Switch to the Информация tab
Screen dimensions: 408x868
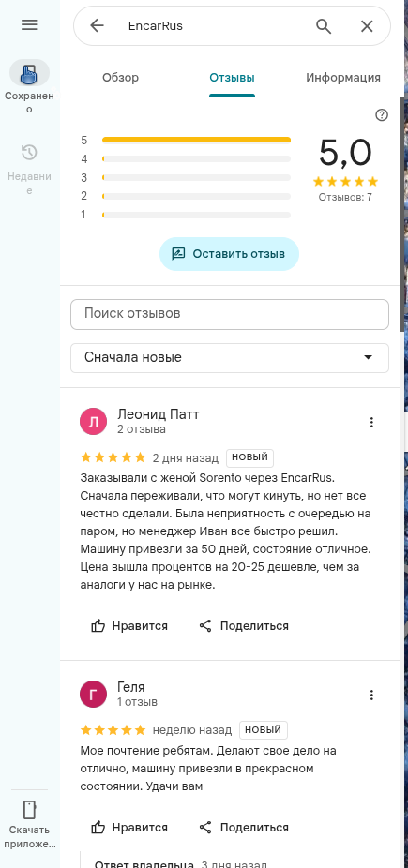tap(343, 78)
